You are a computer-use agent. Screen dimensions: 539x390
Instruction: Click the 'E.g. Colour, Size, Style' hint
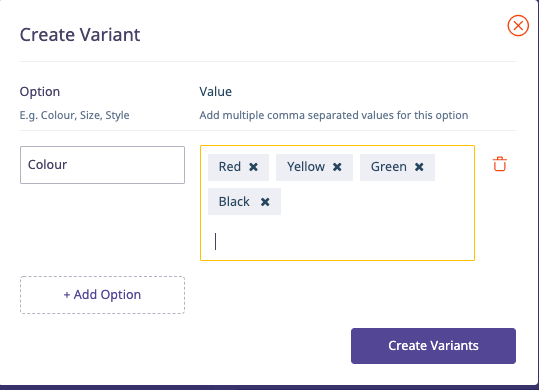tap(75, 115)
